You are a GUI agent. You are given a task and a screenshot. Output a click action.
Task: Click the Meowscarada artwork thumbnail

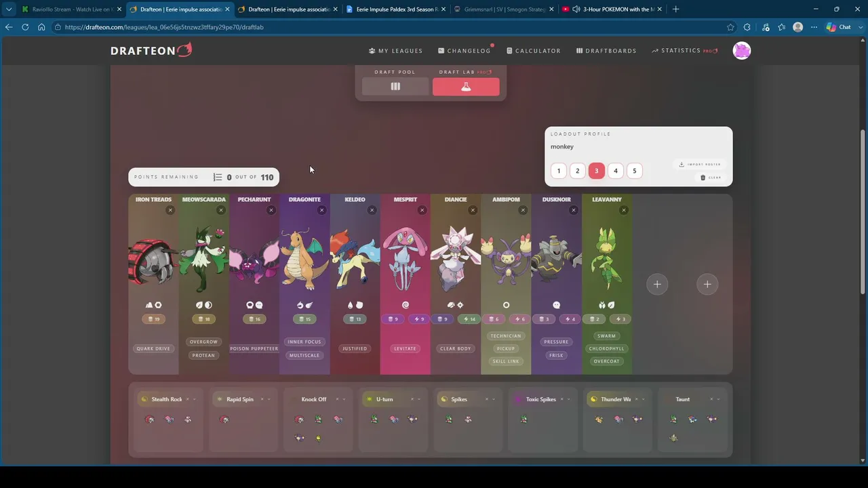pyautogui.click(x=203, y=259)
